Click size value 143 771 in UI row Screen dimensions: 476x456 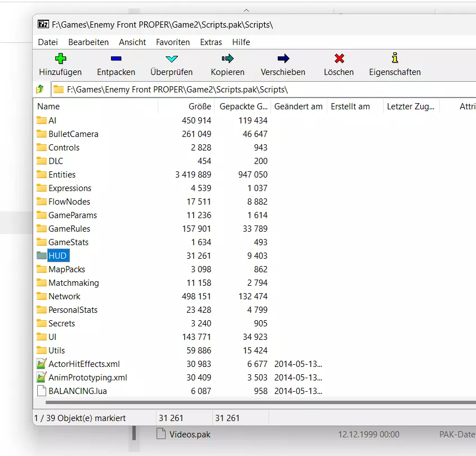pyautogui.click(x=197, y=337)
